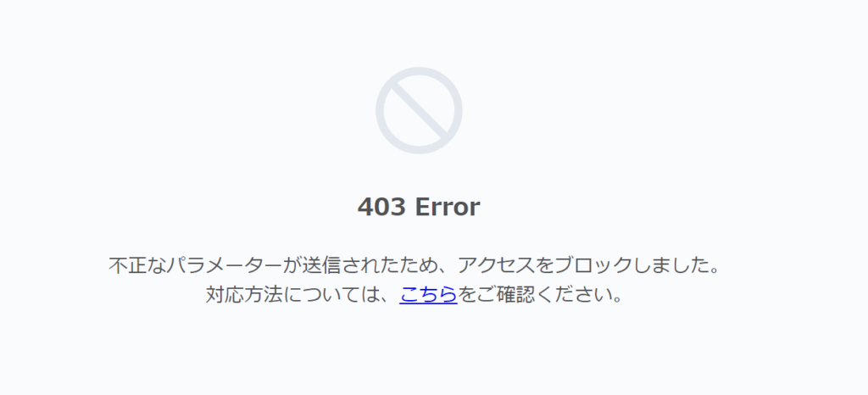
Task: Click the 不正なパラメーター text
Action: pyautogui.click(x=196, y=265)
